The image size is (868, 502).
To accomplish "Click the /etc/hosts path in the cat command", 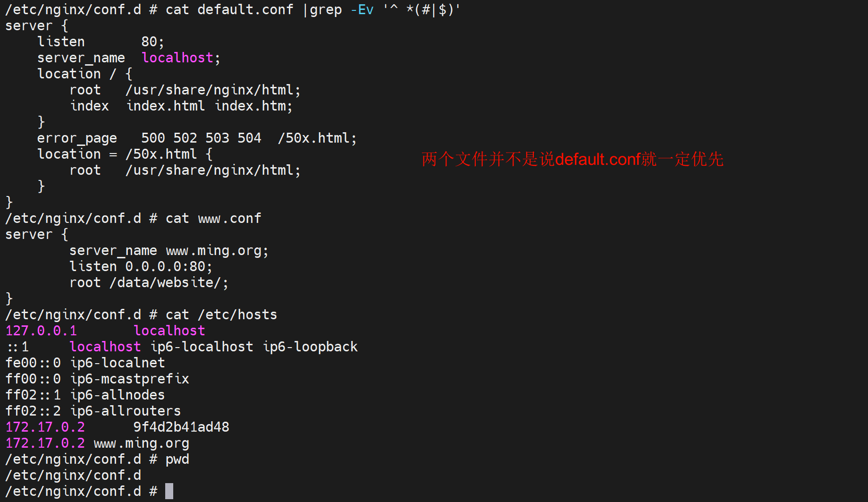I will (x=237, y=315).
